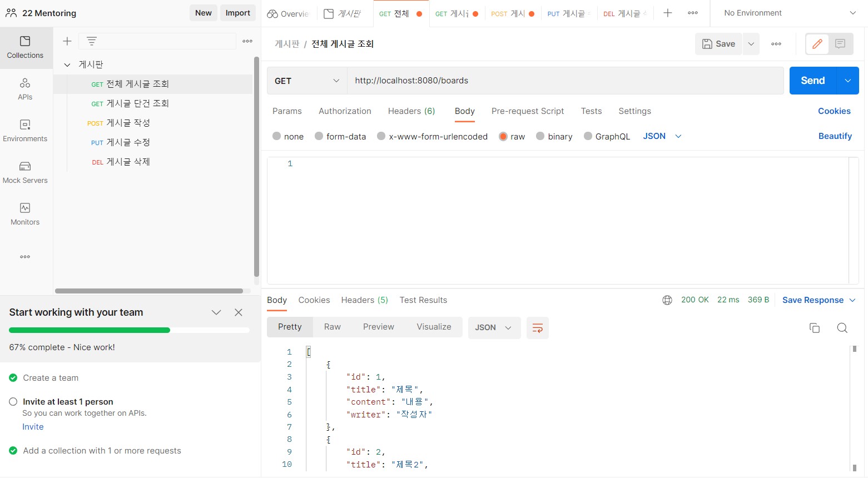Open a new request tab with plus
This screenshot has height=478, width=868.
668,13
